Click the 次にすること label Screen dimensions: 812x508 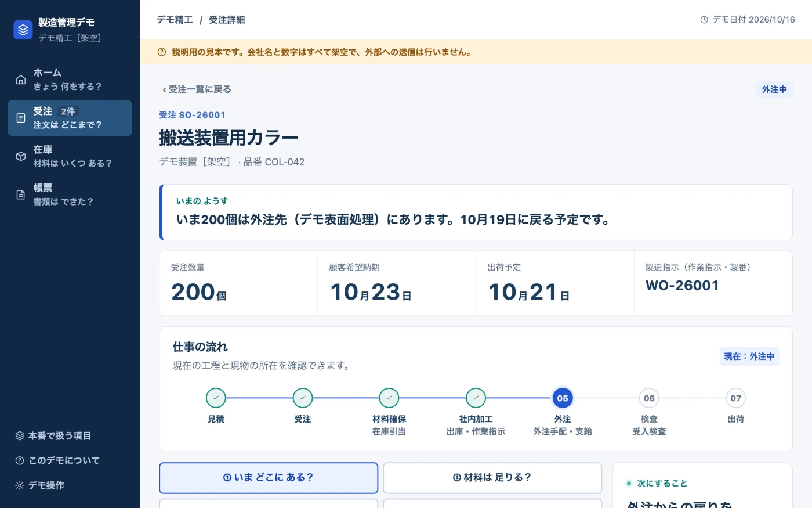pos(662,483)
